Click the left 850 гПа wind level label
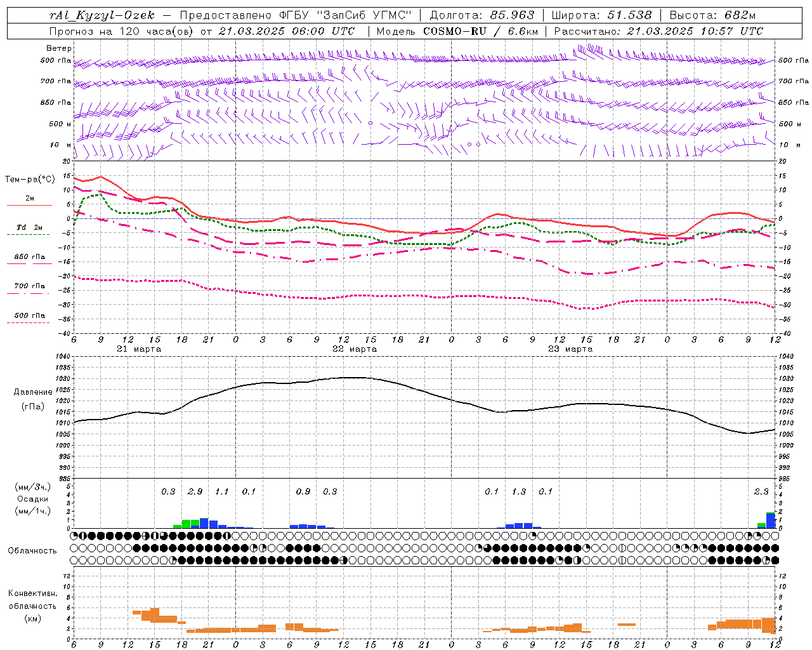 (x=56, y=102)
